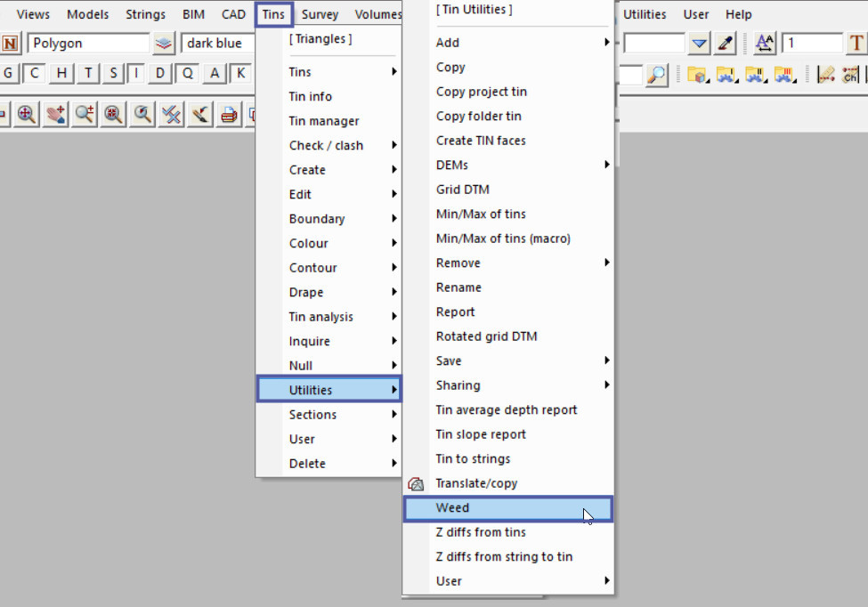Viewport: 868px width, 607px height.
Task: Choose Tin manager menu entry
Action: point(324,121)
